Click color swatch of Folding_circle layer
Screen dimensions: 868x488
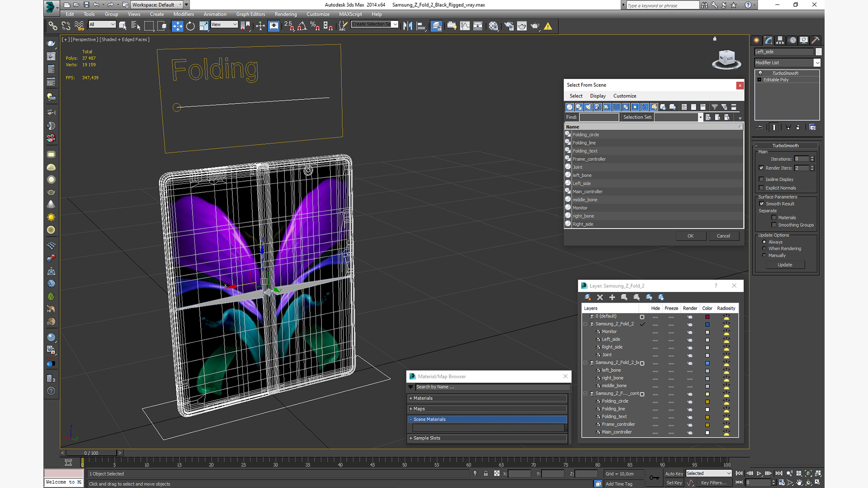[708, 402]
